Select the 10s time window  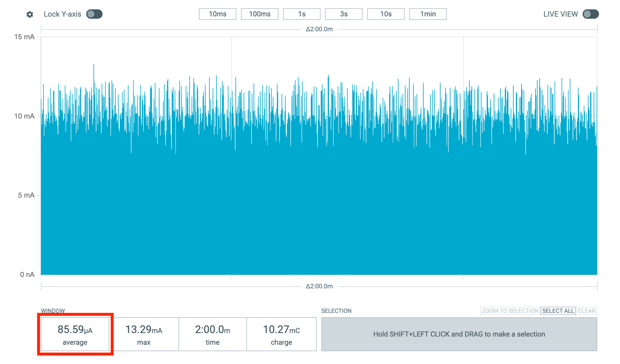(386, 14)
